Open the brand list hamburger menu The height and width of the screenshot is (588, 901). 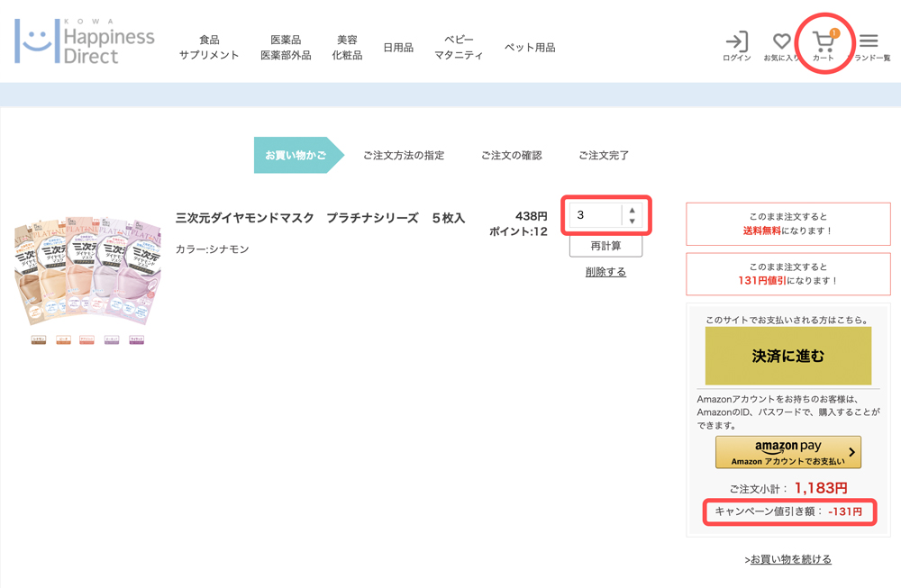click(x=869, y=45)
